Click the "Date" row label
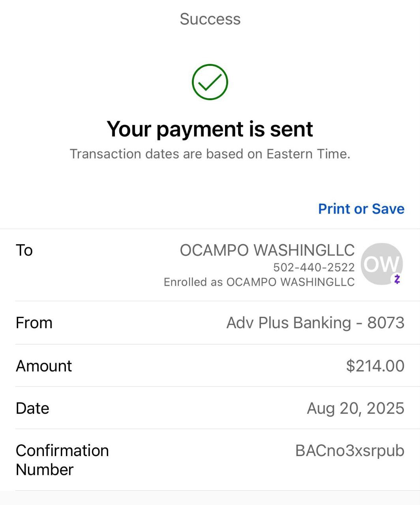The width and height of the screenshot is (420, 505). tap(32, 408)
